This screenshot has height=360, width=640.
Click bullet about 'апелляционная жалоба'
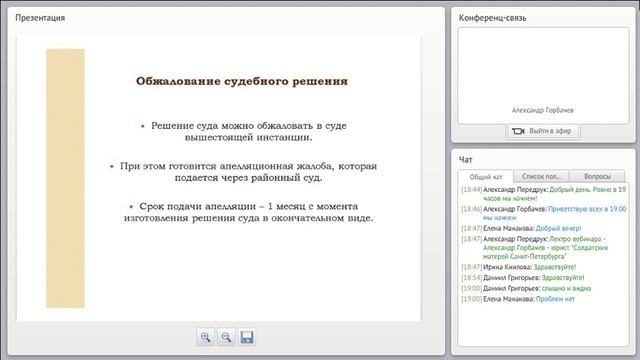pos(248,172)
